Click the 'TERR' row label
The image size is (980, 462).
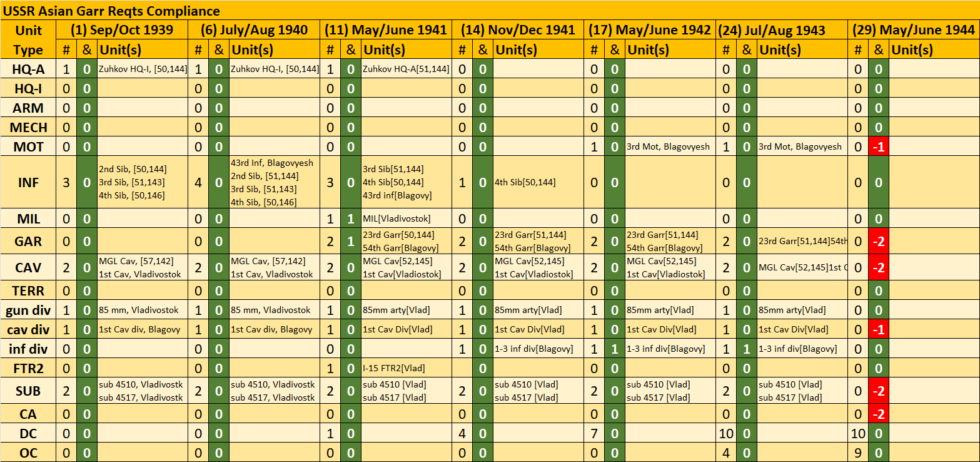tap(29, 290)
